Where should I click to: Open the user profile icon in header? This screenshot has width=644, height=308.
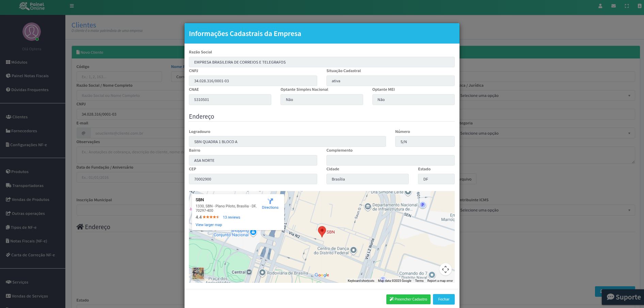click(x=600, y=6)
